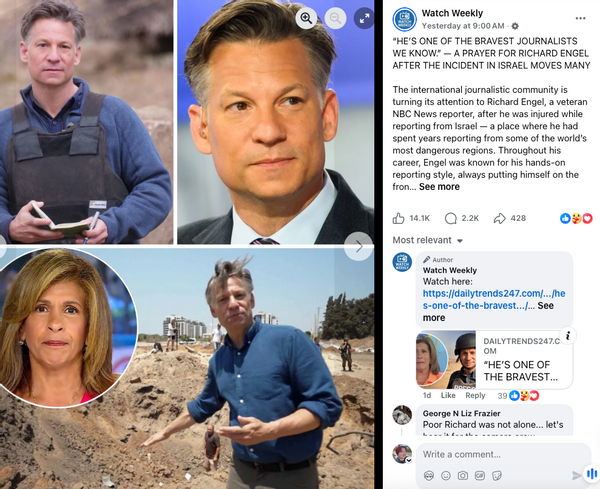Like the post with thumbs-up icon
Viewport: 600px width, 489px height.
[398, 218]
